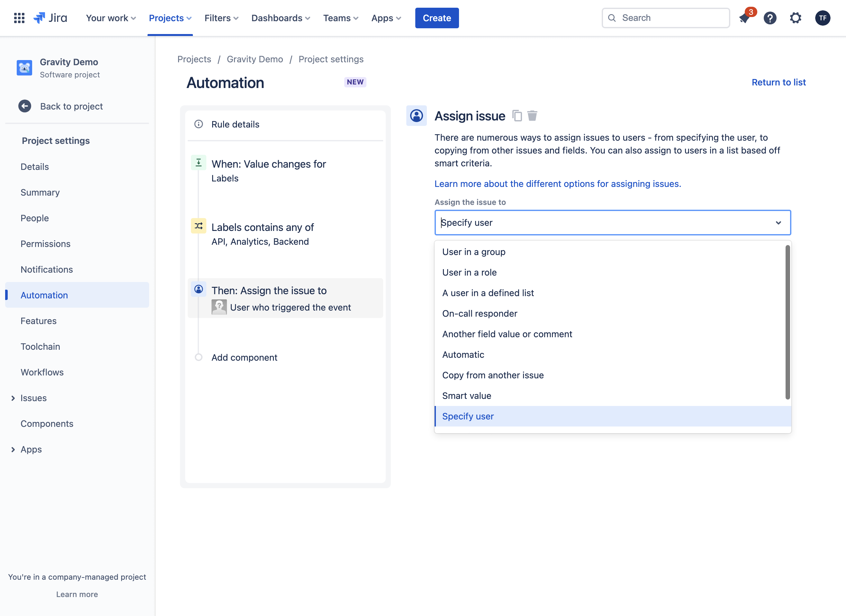Open the app switcher grid icon
The height and width of the screenshot is (616, 846).
click(19, 18)
